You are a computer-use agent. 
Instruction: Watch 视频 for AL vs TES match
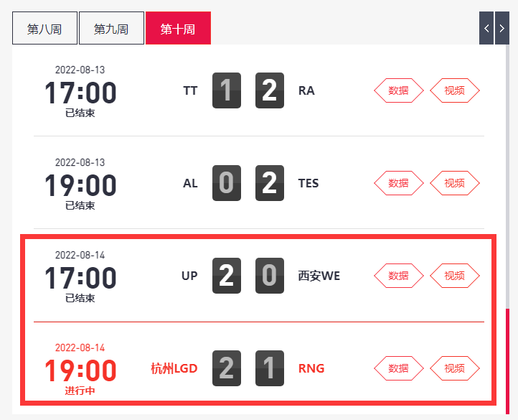click(454, 183)
